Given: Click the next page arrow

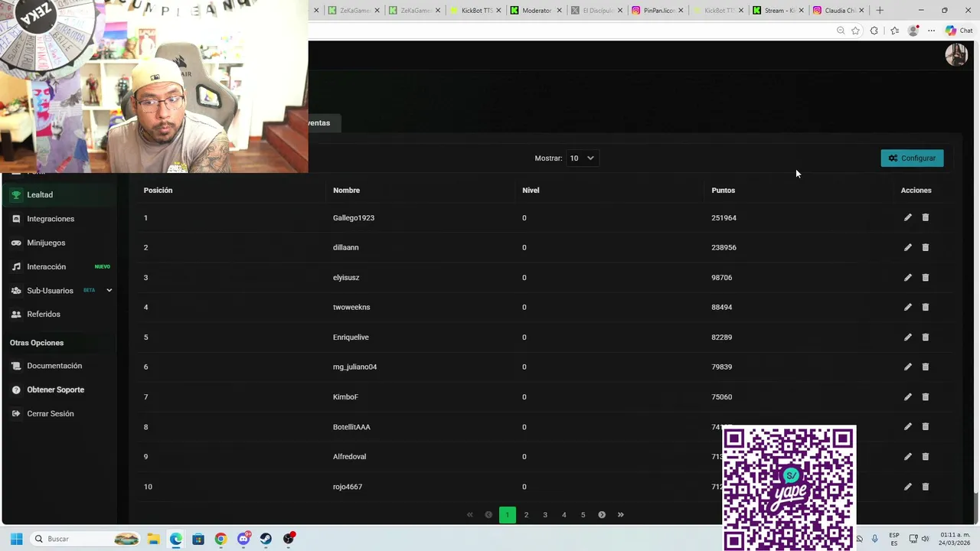Looking at the screenshot, I should (x=602, y=515).
